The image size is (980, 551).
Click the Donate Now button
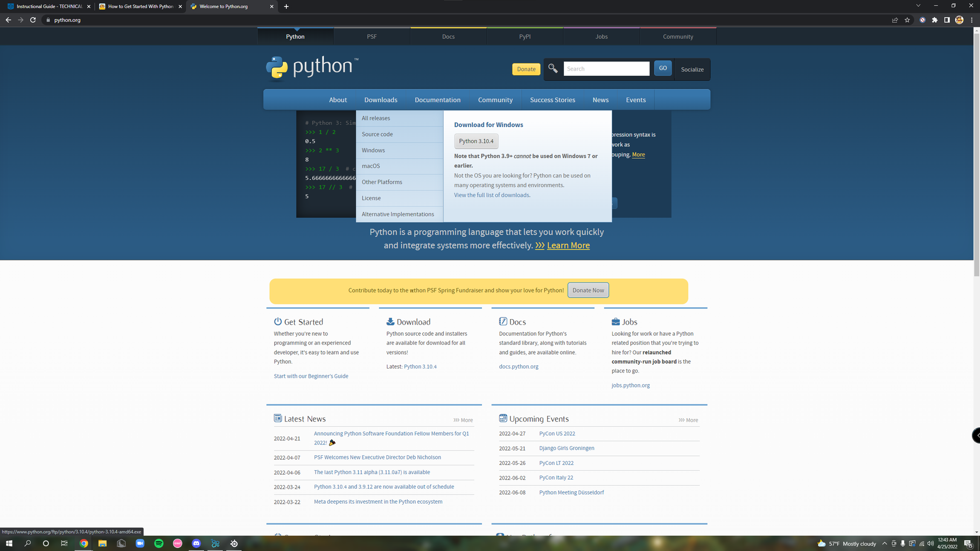point(588,291)
